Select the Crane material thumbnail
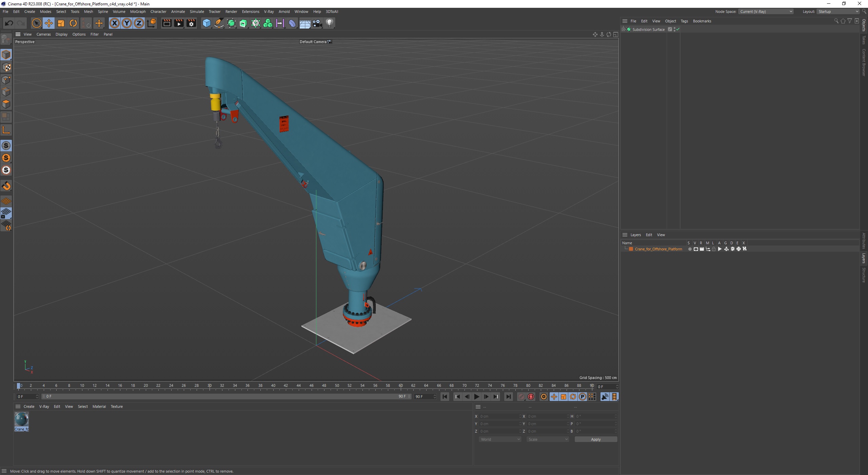 [21, 420]
